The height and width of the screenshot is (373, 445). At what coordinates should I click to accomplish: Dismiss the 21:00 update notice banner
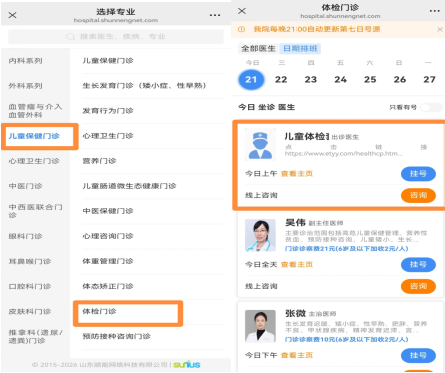coord(440,29)
